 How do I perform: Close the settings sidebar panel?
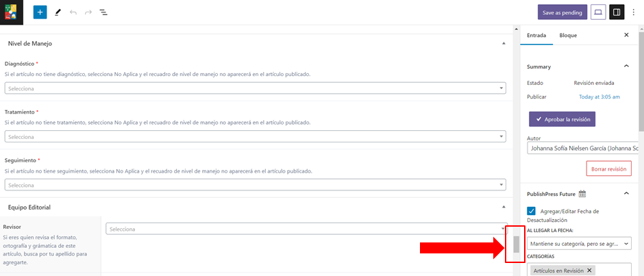(626, 35)
